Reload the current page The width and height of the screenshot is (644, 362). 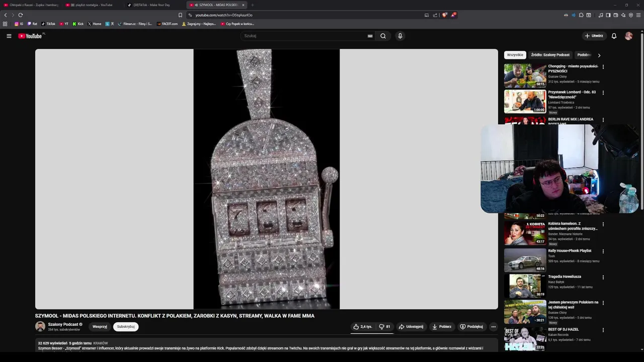[21, 15]
